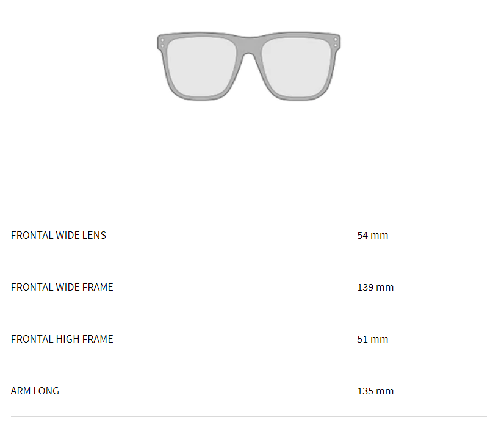The width and height of the screenshot is (504, 425).
Task: Select the FRONTAL HIGH FRAME label
Action: tap(62, 339)
